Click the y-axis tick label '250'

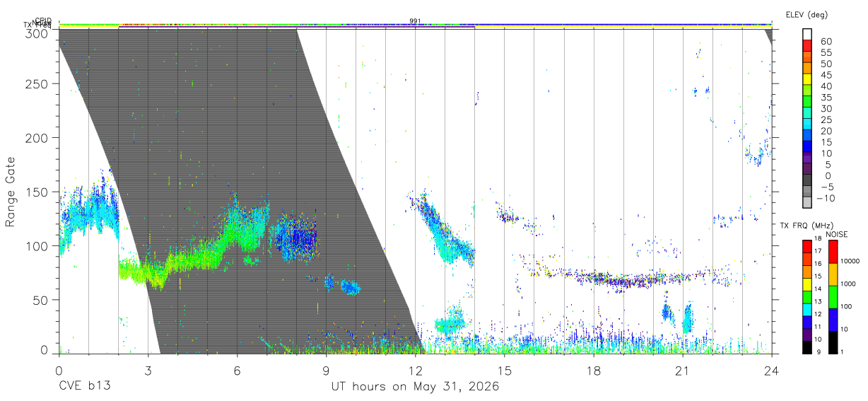click(x=36, y=83)
